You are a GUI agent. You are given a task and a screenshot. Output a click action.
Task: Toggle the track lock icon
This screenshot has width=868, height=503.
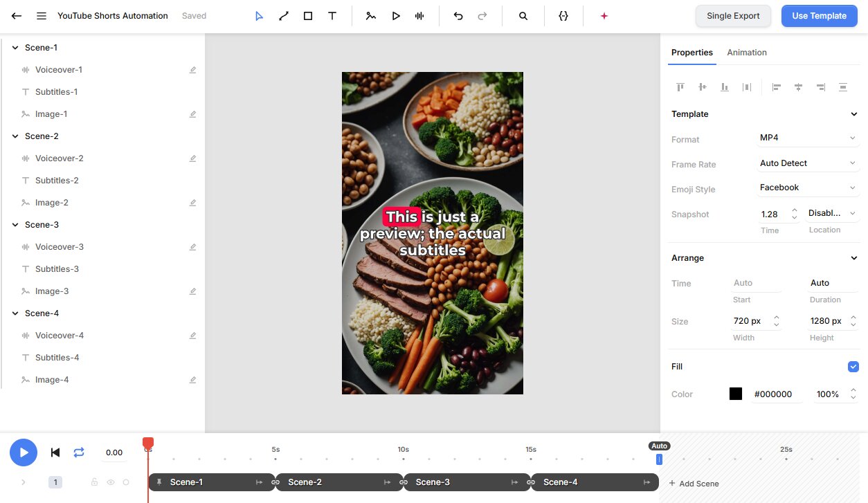point(95,482)
